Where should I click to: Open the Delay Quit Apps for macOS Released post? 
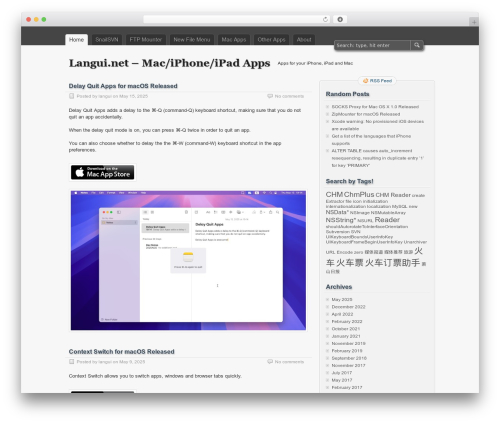point(123,86)
